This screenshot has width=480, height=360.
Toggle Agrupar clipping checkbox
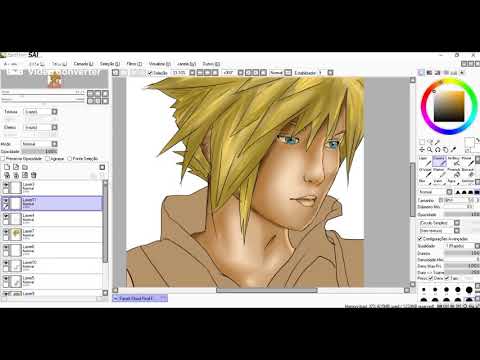click(47, 159)
